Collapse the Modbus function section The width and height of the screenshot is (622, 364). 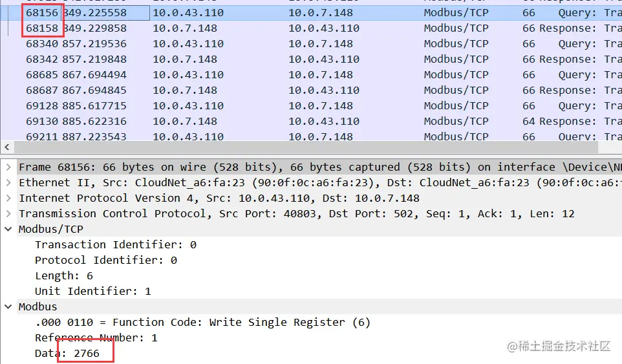coord(8,306)
